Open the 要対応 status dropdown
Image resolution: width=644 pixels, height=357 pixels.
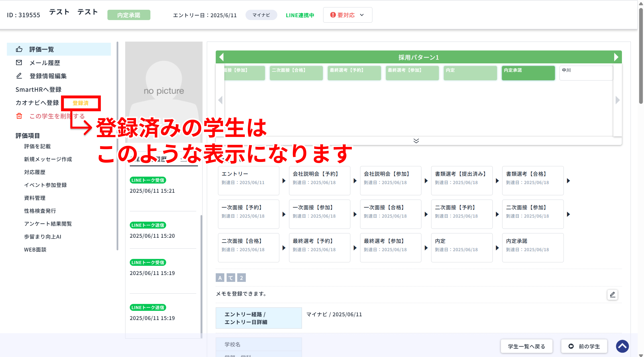[362, 15]
